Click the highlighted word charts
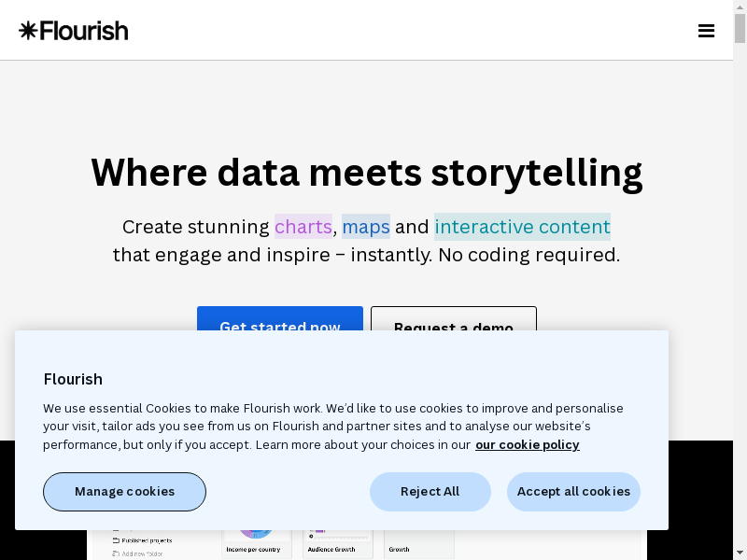747x560 pixels. tap(303, 227)
